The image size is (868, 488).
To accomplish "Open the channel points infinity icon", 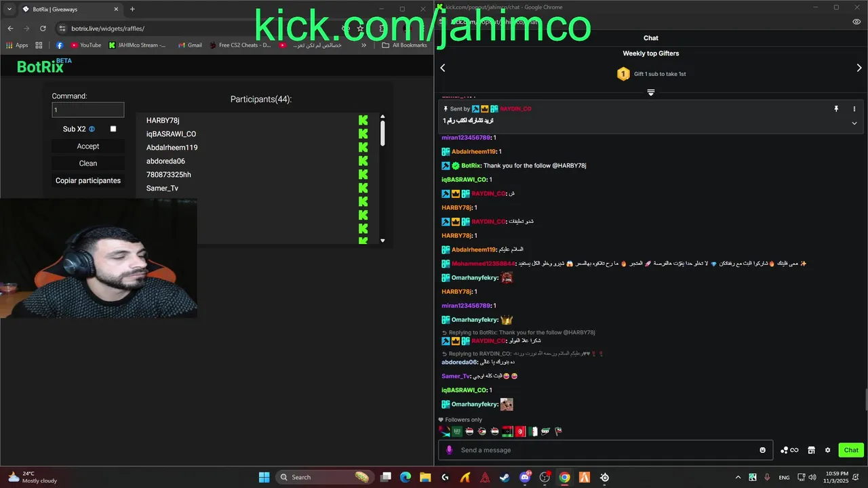I will (789, 450).
